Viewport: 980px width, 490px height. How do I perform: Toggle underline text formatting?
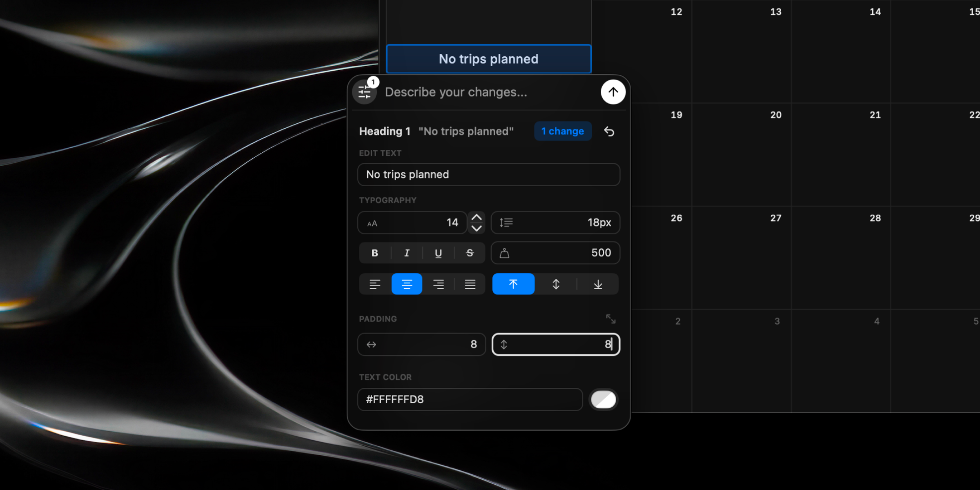coord(438,253)
